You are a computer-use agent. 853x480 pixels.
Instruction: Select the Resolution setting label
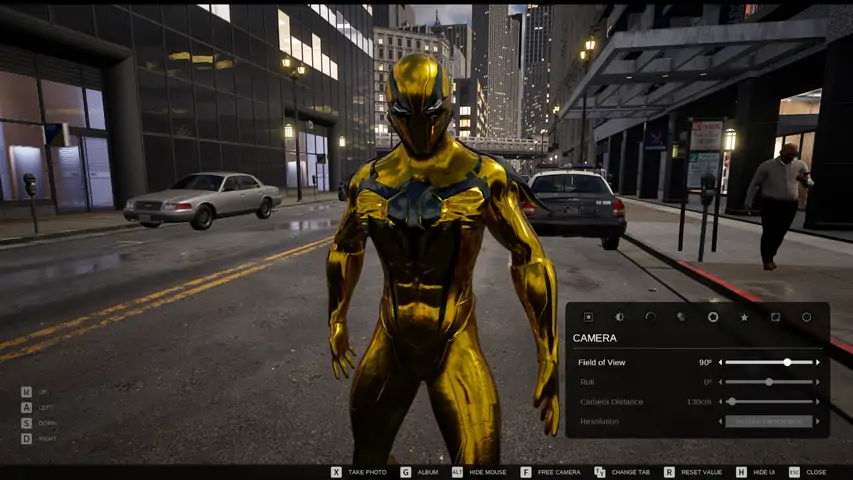599,421
